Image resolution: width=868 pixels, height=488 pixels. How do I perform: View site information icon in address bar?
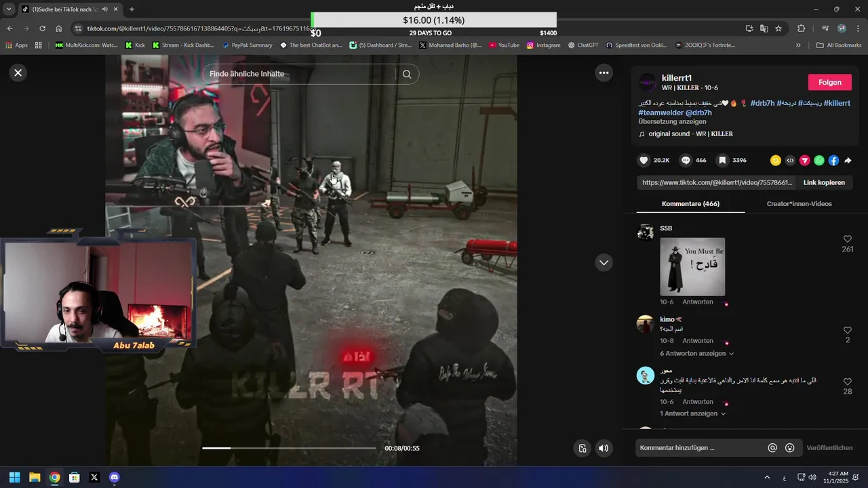[x=78, y=28]
